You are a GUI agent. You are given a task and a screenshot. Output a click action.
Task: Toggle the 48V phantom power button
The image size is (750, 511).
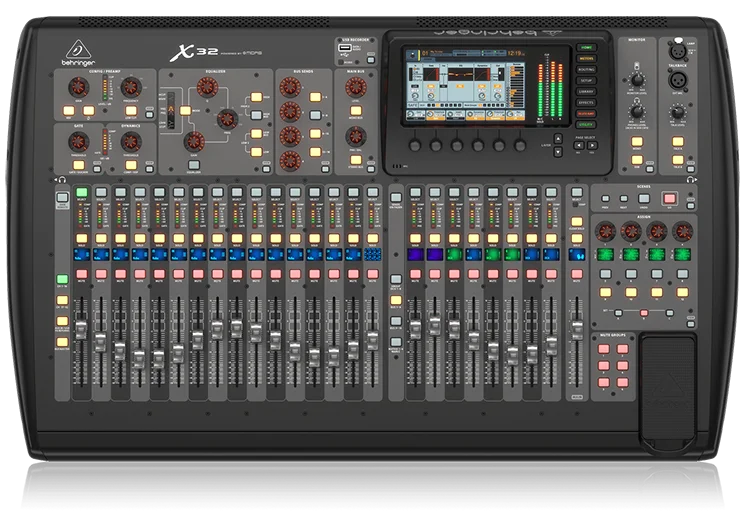(x=69, y=111)
